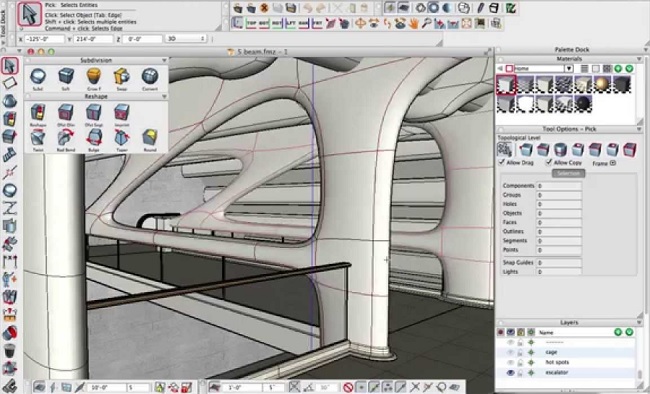Collapse the Subdivision palette with its triangle
650x394 pixels.
tap(164, 61)
